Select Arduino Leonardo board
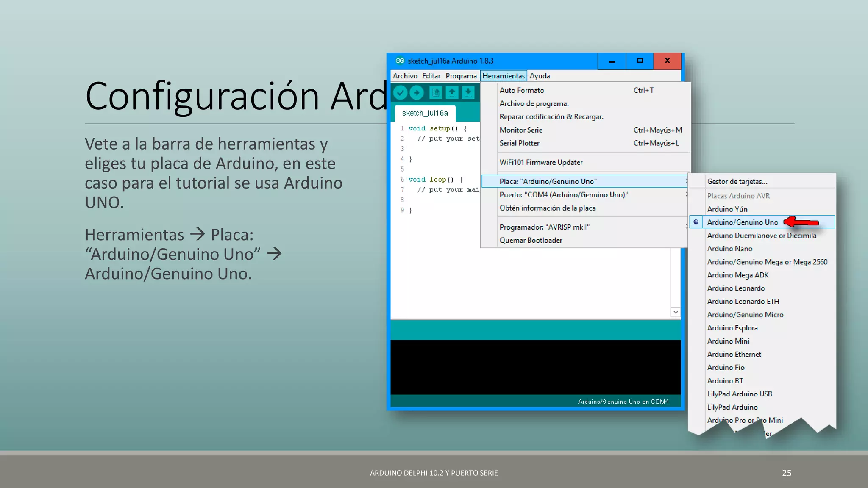Image resolution: width=868 pixels, height=488 pixels. point(762,288)
